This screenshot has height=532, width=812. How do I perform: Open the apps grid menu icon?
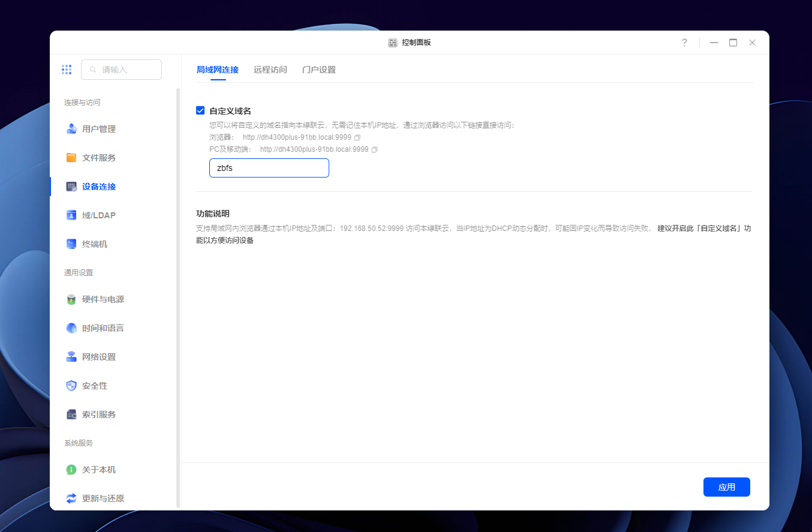(x=67, y=70)
